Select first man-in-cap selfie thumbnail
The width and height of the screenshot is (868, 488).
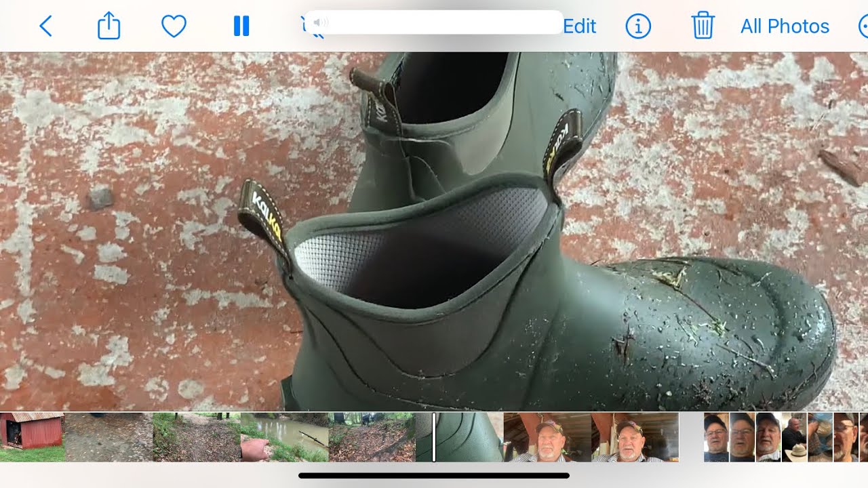(x=547, y=437)
